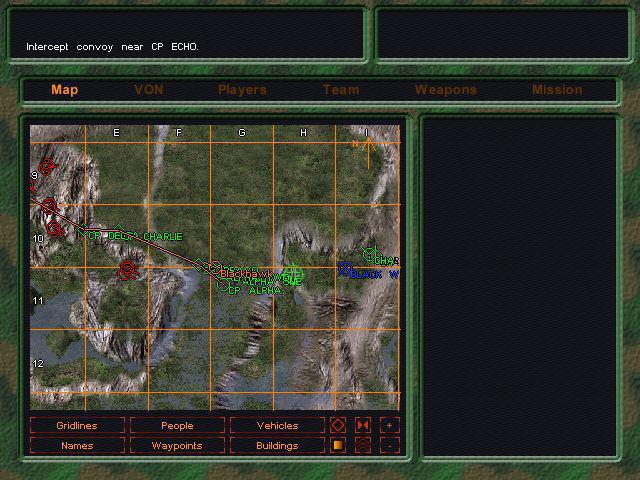Open the Weapons tab
This screenshot has height=480, width=640.
[445, 90]
